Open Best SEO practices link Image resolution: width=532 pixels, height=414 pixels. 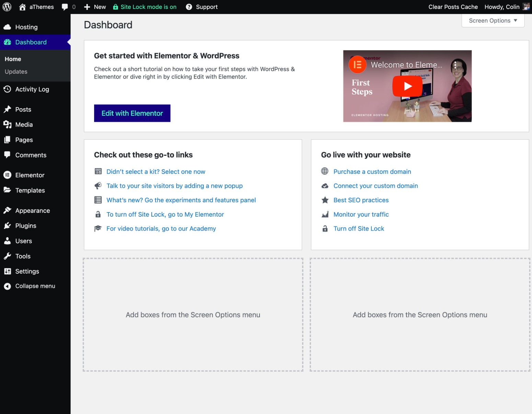tap(361, 200)
